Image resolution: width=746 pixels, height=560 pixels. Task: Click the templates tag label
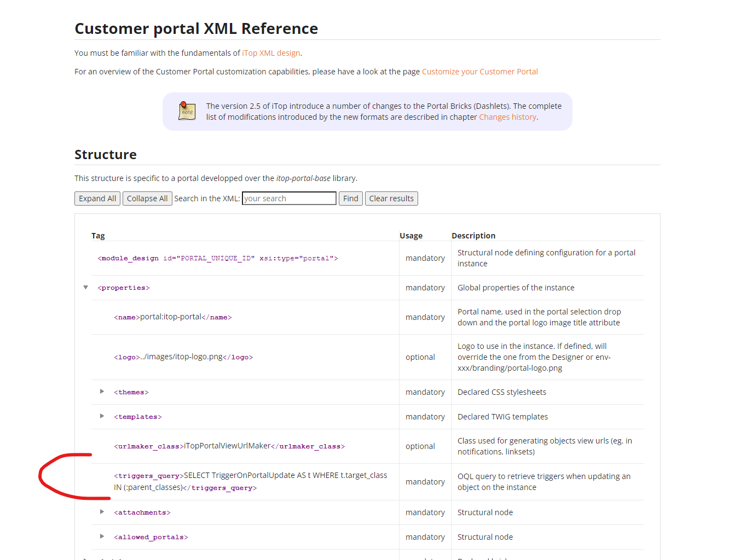138,417
